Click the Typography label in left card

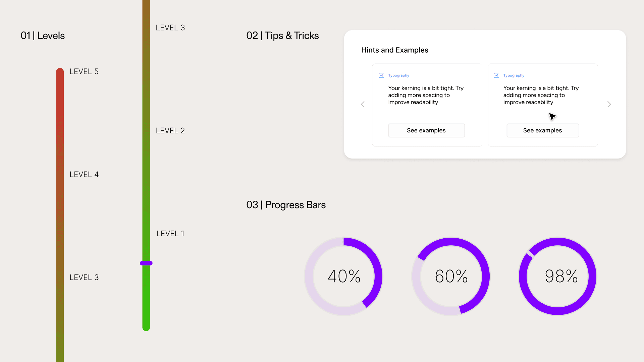tap(398, 75)
